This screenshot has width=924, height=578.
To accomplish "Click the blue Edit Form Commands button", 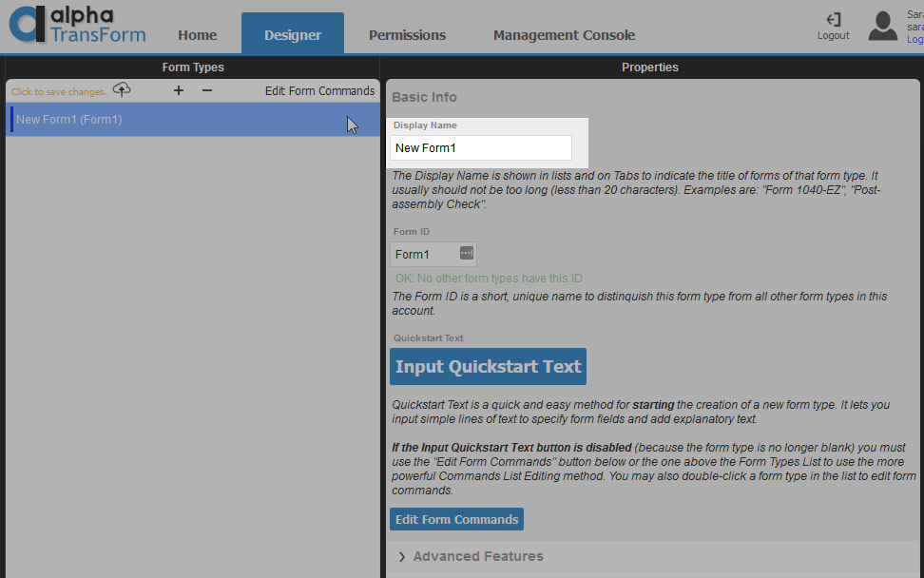I will tap(456, 519).
